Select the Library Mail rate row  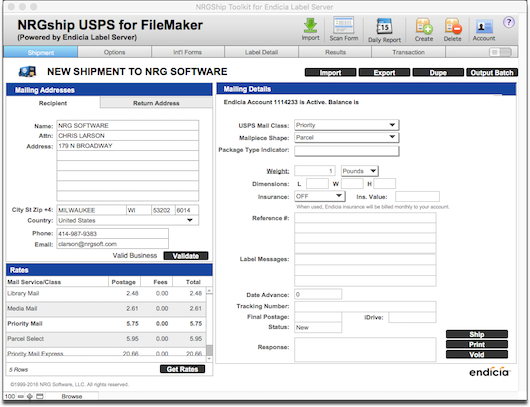tap(106, 293)
